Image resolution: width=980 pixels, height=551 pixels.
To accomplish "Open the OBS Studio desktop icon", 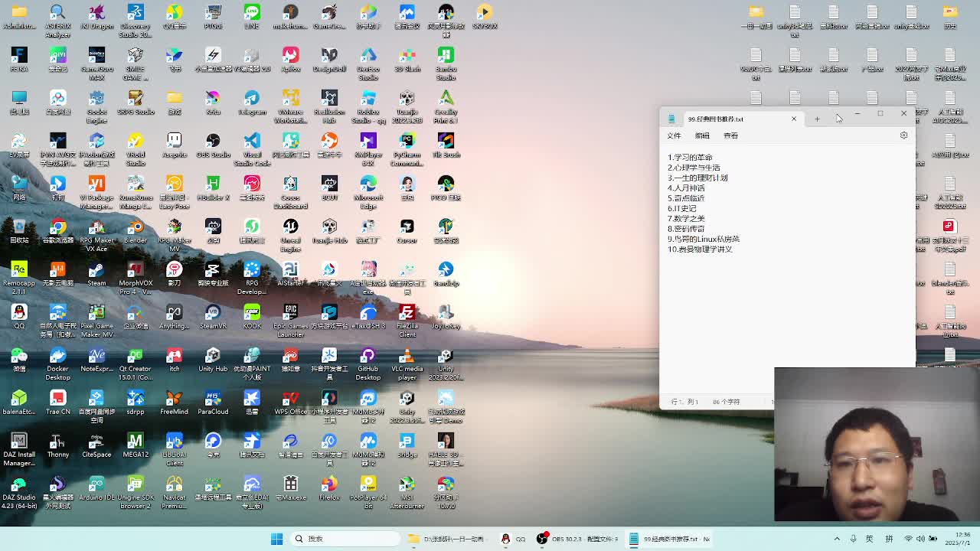I will (x=213, y=142).
